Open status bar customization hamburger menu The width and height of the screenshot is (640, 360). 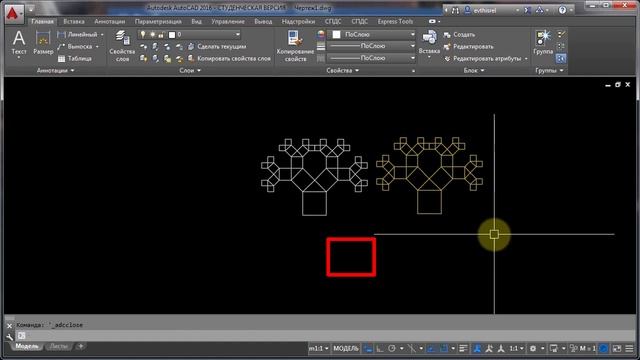[629, 349]
